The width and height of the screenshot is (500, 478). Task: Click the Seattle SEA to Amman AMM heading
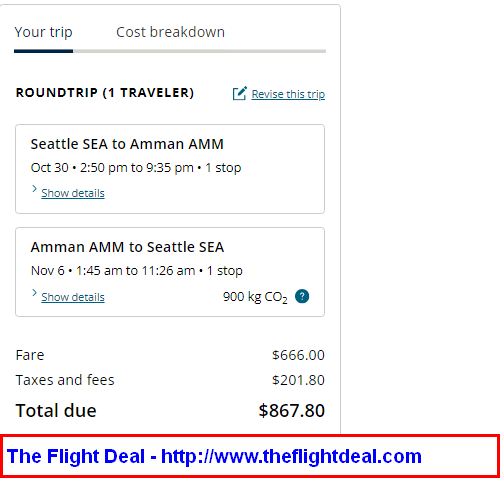[127, 144]
